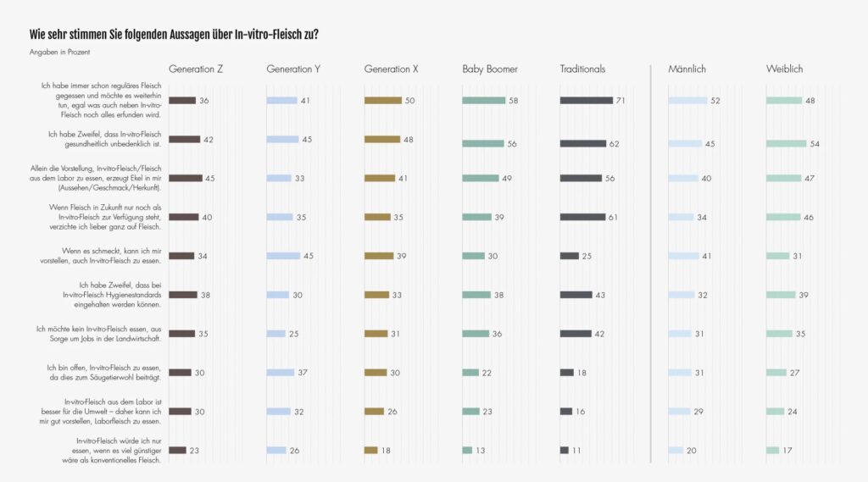Click the Baby Boomer bar showing 58
868x482 pixels.
(x=483, y=101)
